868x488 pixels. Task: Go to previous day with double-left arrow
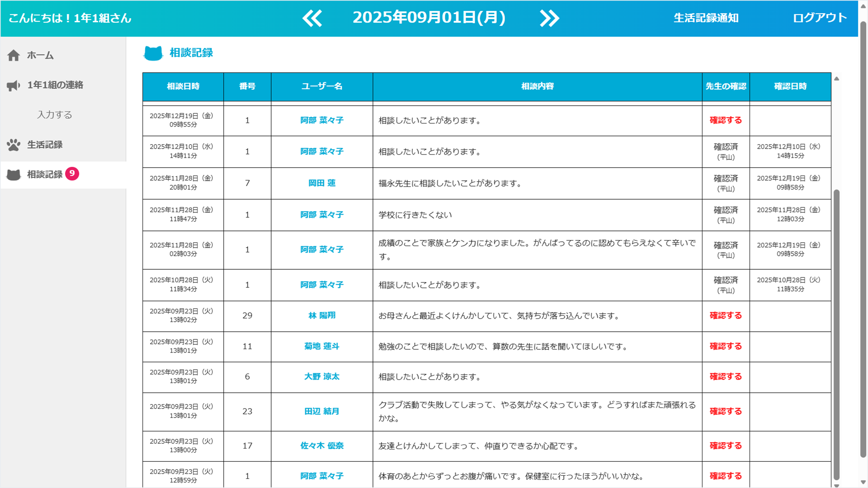[x=312, y=19]
